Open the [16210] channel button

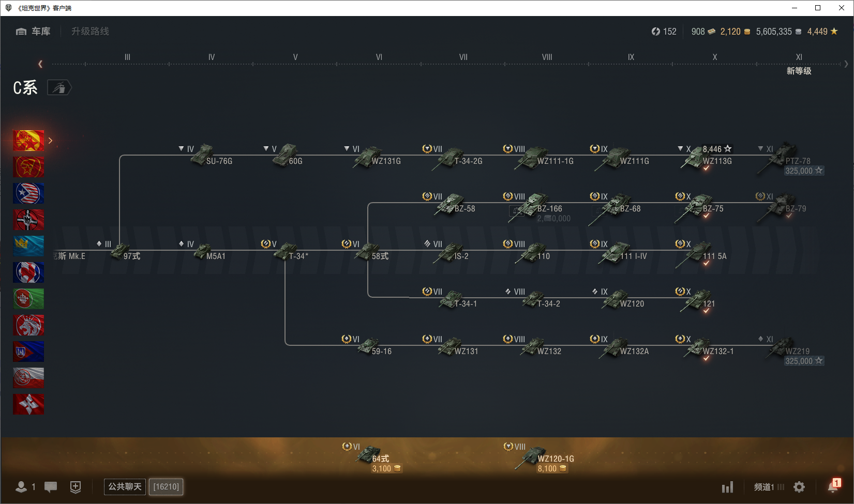166,486
